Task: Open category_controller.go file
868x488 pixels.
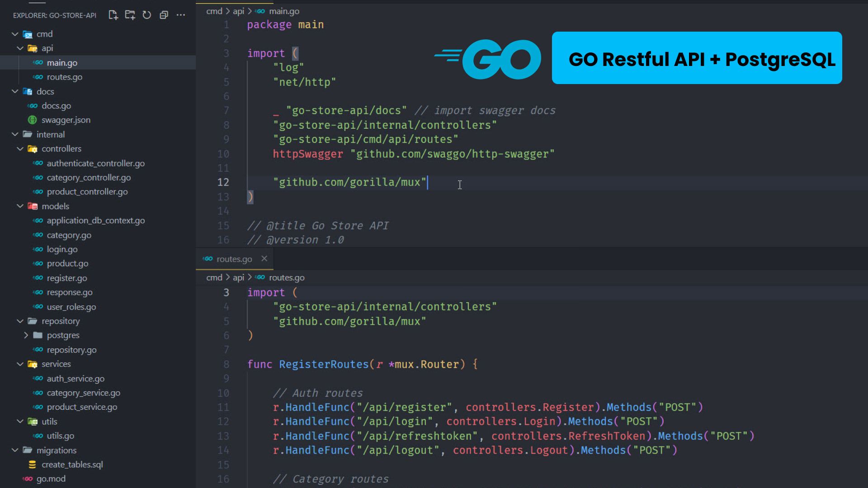Action: tap(89, 178)
